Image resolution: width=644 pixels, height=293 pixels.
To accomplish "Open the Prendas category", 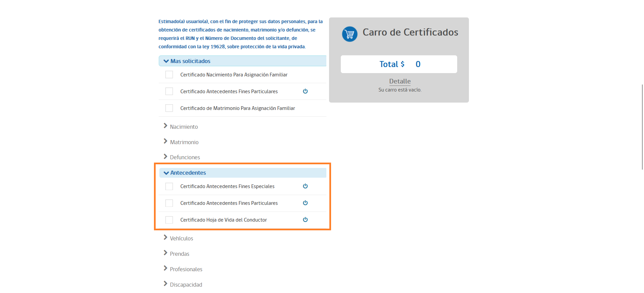I will click(179, 254).
